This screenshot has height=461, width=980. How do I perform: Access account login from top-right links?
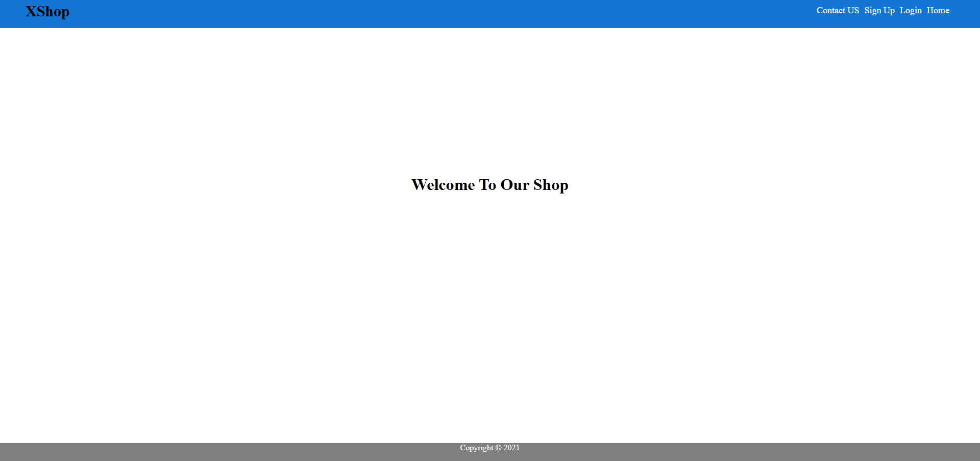(911, 10)
